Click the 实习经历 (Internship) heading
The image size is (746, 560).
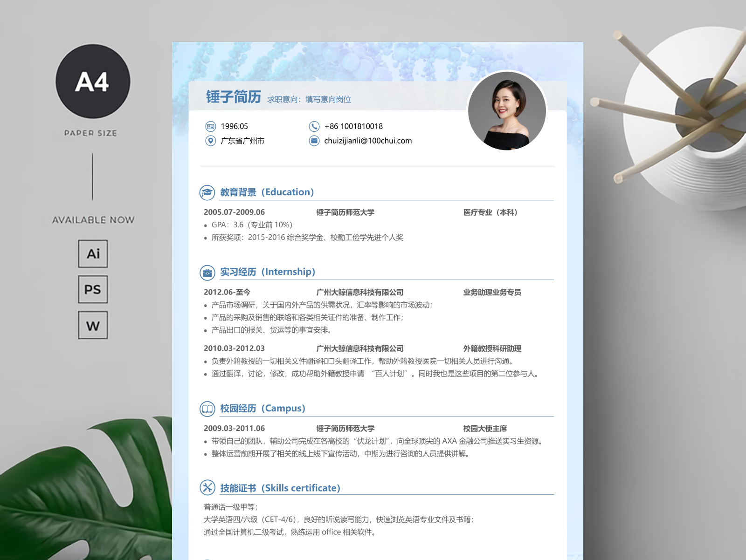pyautogui.click(x=268, y=272)
